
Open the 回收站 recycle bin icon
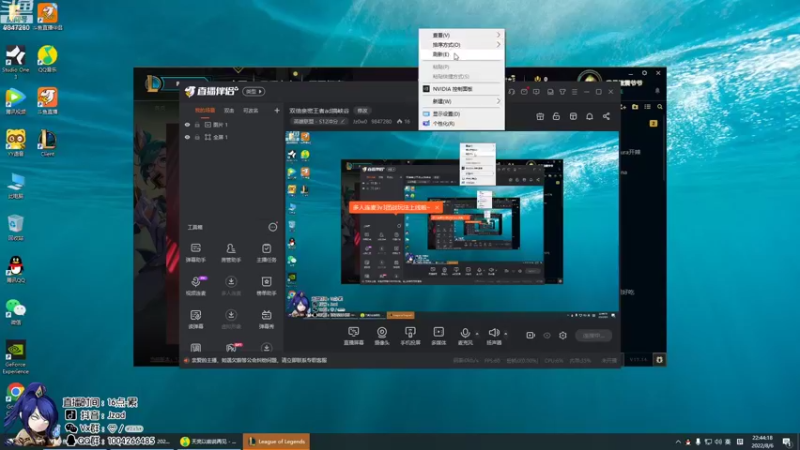click(x=15, y=227)
